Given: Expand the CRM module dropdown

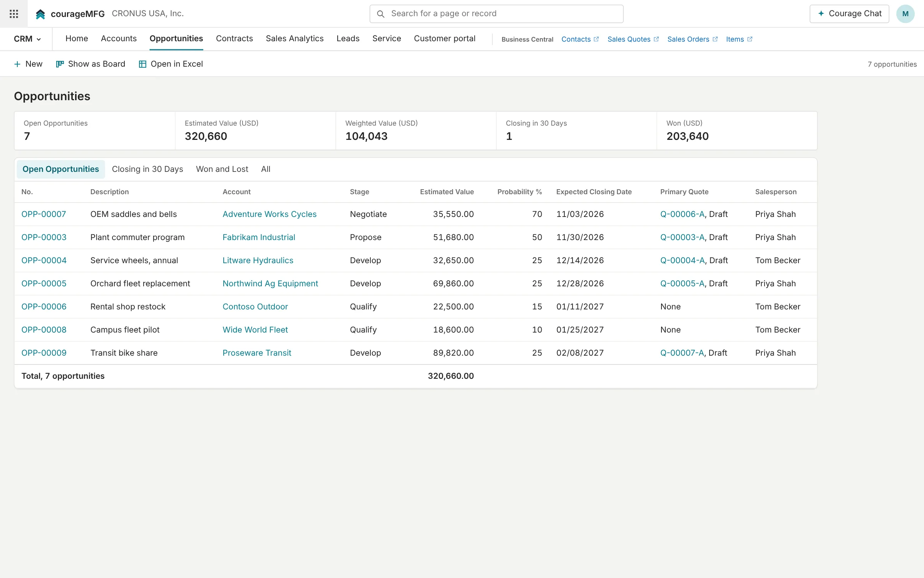Looking at the screenshot, I should click(27, 39).
